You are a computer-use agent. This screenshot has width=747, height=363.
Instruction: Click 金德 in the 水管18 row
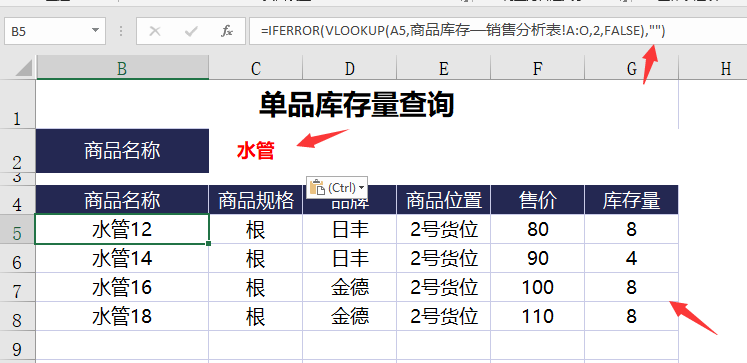tap(350, 316)
